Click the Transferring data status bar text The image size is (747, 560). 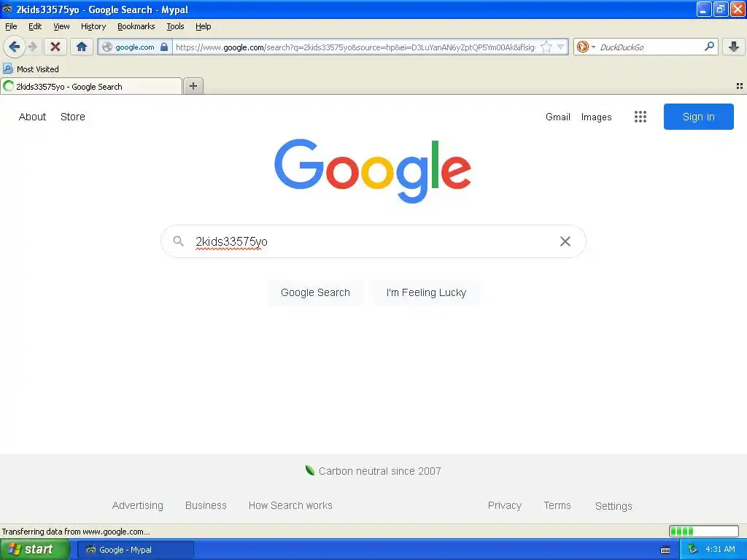click(76, 532)
